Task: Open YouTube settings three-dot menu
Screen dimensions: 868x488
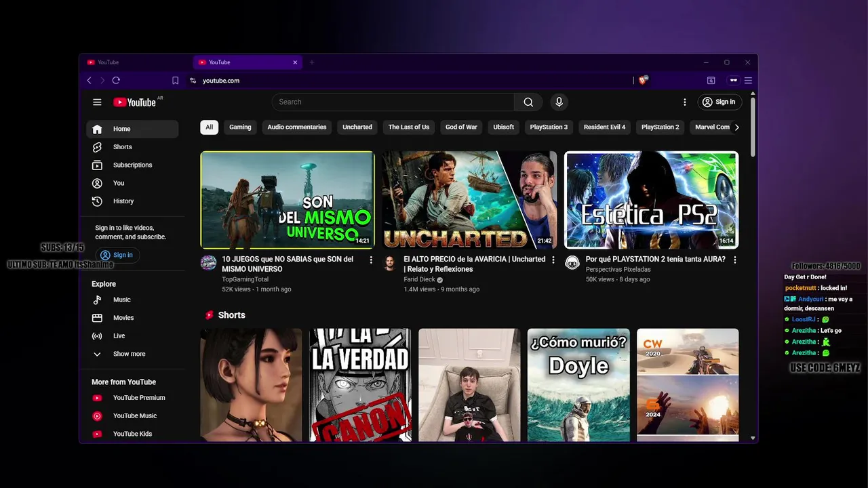Action: pyautogui.click(x=684, y=102)
